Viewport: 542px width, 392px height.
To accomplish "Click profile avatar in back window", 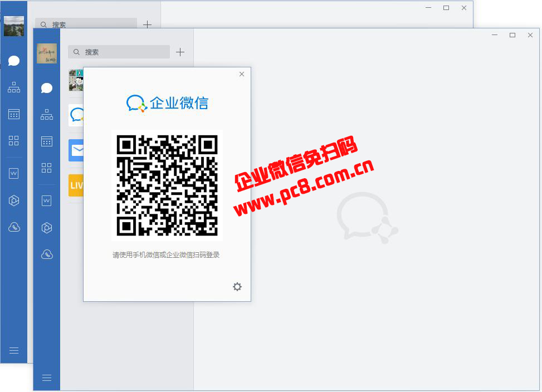I will click(x=14, y=26).
